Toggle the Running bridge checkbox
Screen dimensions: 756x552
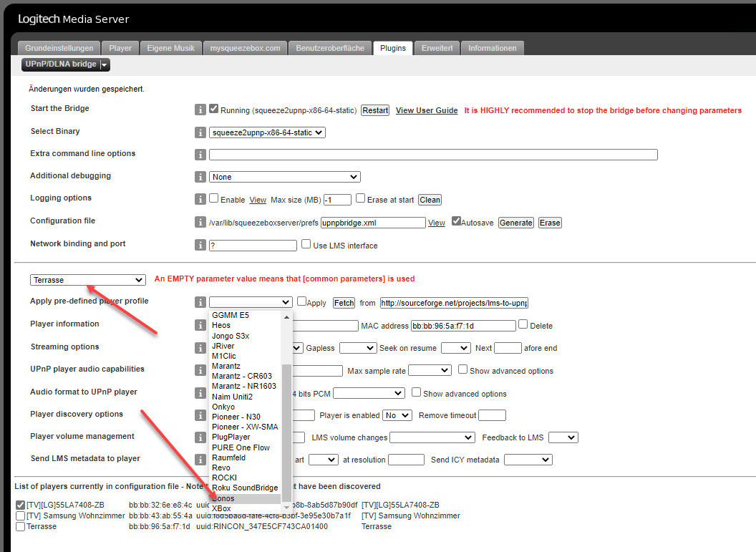[x=214, y=109]
